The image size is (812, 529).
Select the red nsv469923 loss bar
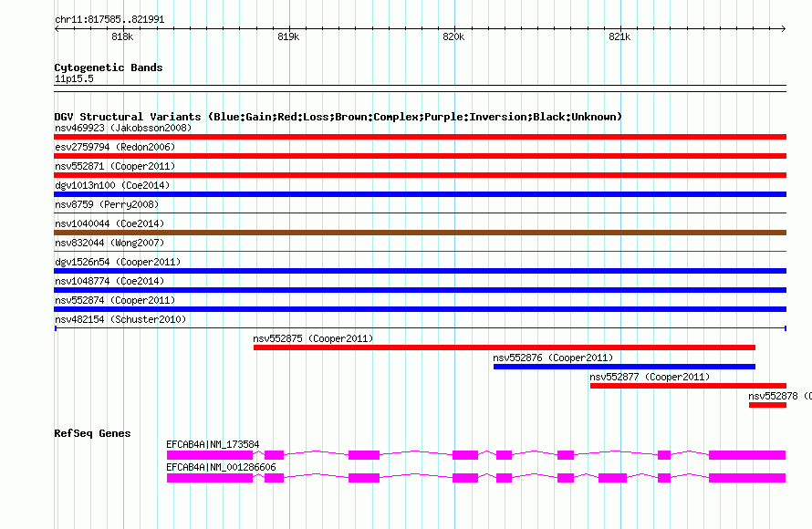[420, 137]
